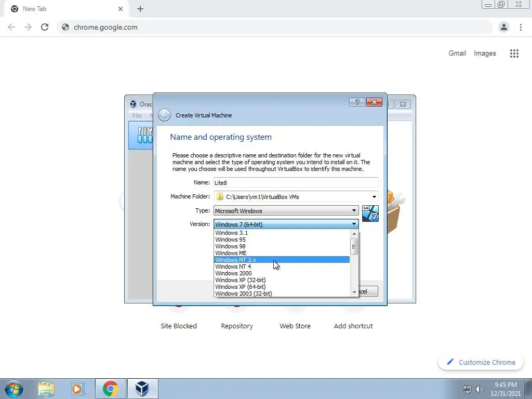Click the Chrome back navigation arrow
Image resolution: width=532 pixels, height=399 pixels.
[11, 27]
